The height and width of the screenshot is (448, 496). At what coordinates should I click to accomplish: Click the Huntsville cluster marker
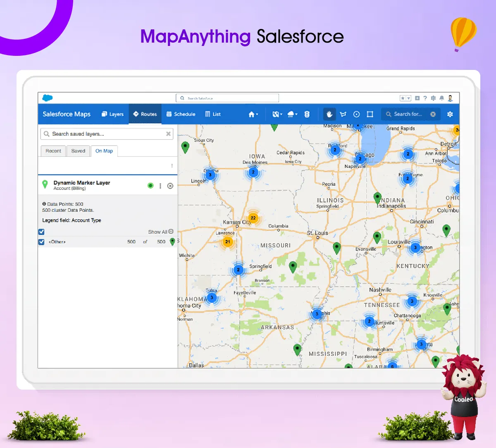[x=370, y=321]
